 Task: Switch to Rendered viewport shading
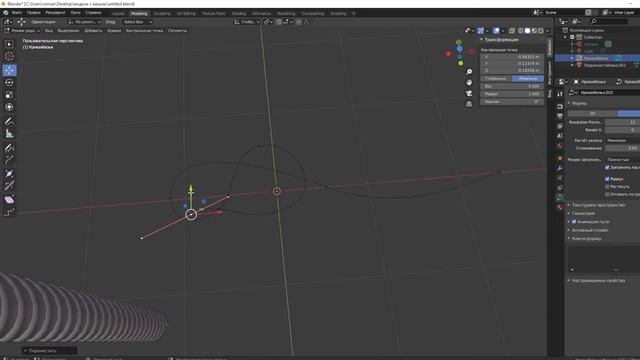pos(541,31)
